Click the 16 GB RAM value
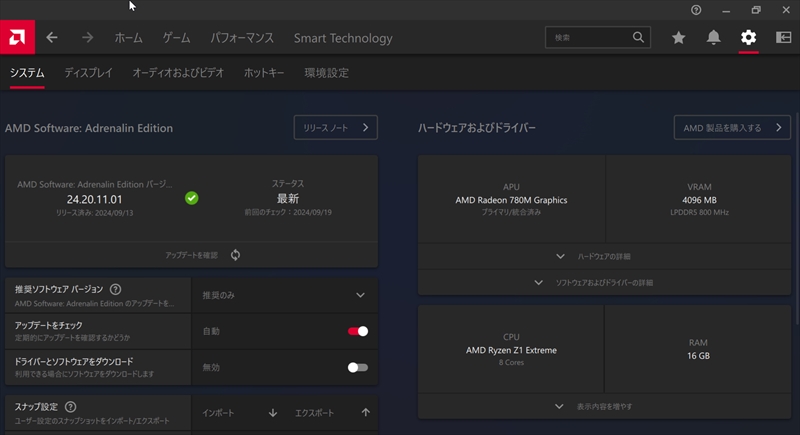800x435 pixels. coord(698,355)
